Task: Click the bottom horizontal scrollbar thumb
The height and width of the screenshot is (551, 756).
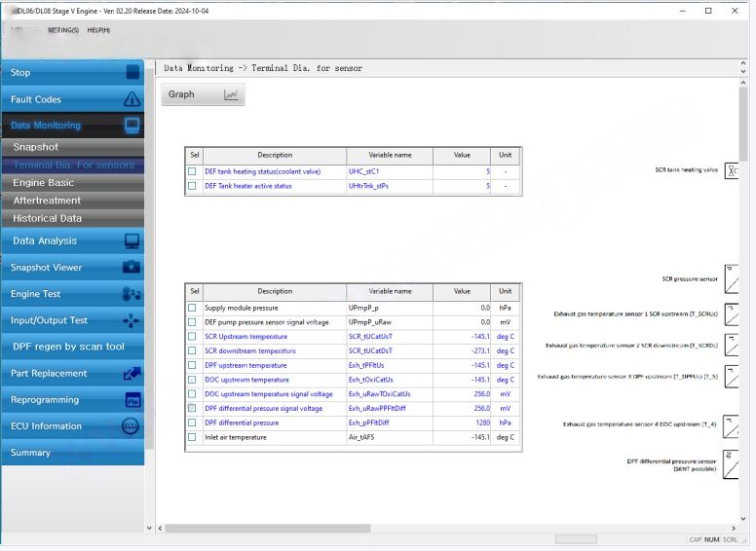Action: pyautogui.click(x=576, y=539)
